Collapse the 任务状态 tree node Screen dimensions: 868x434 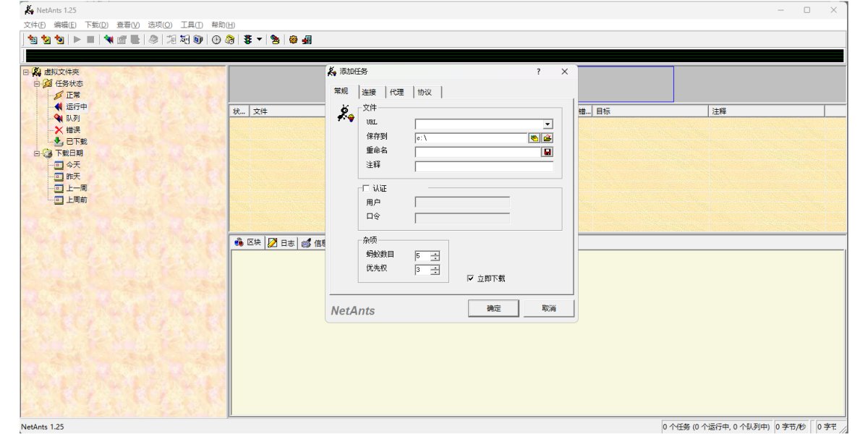(x=37, y=84)
